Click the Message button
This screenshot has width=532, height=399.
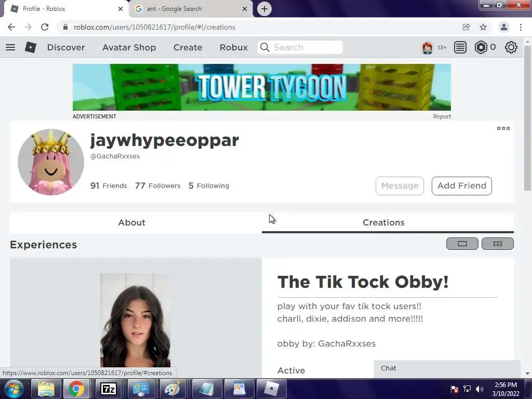click(x=400, y=185)
